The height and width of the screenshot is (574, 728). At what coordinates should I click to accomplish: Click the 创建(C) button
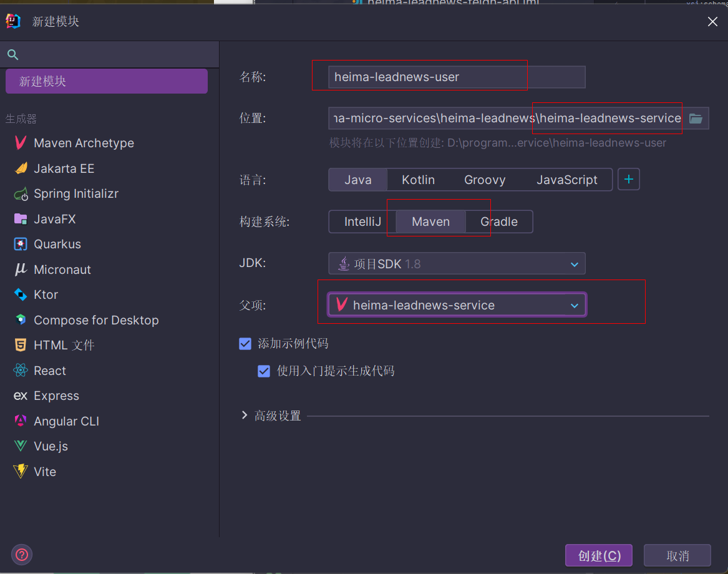[598, 555]
